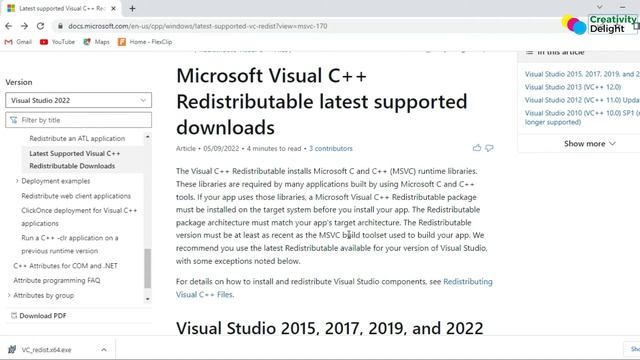Image resolution: width=640 pixels, height=360 pixels.
Task: Open a new browser tab
Action: click(x=132, y=8)
